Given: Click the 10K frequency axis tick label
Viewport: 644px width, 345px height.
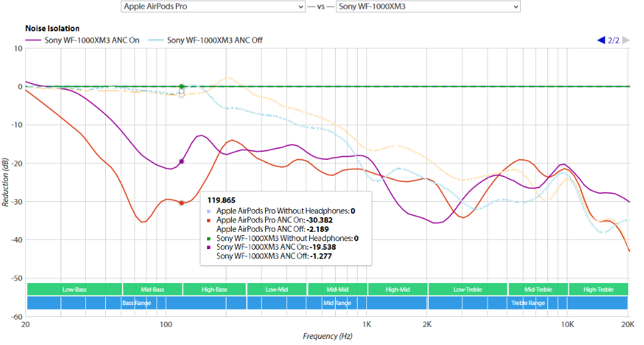Looking at the screenshot, I should [x=567, y=324].
